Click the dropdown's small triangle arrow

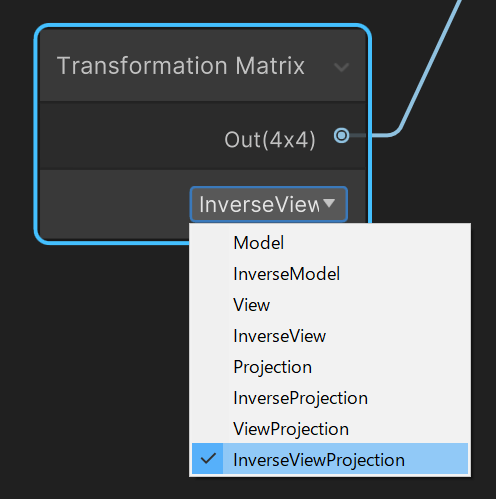[x=329, y=203]
